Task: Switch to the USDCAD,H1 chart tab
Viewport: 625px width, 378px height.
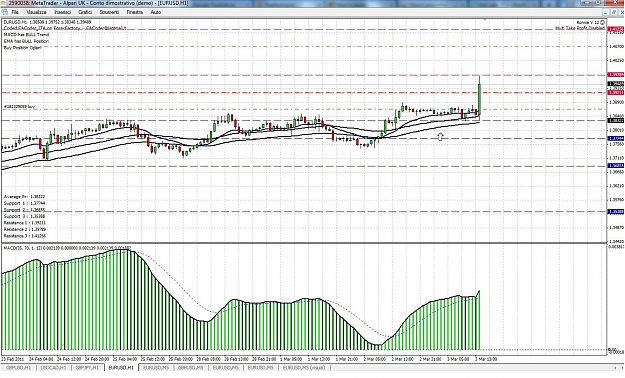Action: click(53, 368)
